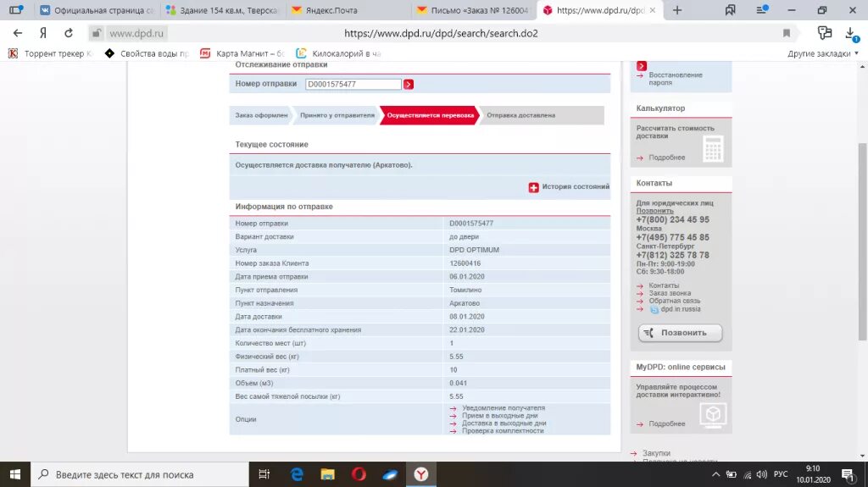Viewport: 868px width, 487px height.
Task: Click the Позвонить call button
Action: (x=681, y=333)
